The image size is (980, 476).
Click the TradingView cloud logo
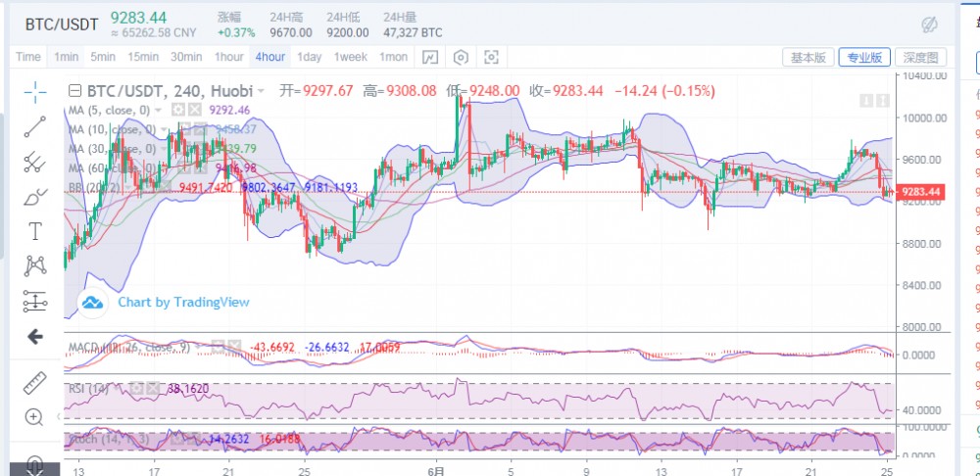coord(92,303)
